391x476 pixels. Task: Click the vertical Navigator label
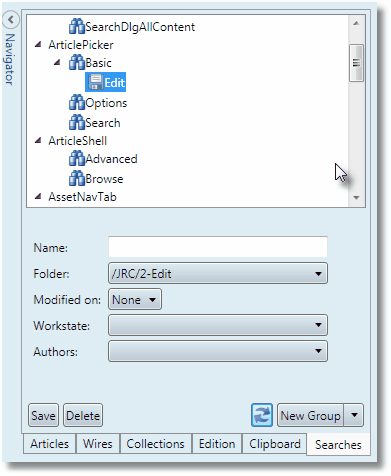click(10, 59)
